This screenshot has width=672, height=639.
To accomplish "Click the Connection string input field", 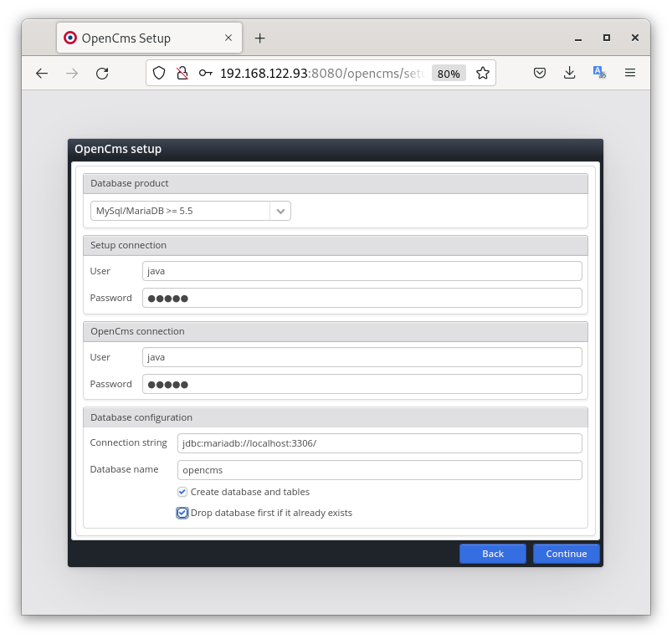I will coord(380,443).
